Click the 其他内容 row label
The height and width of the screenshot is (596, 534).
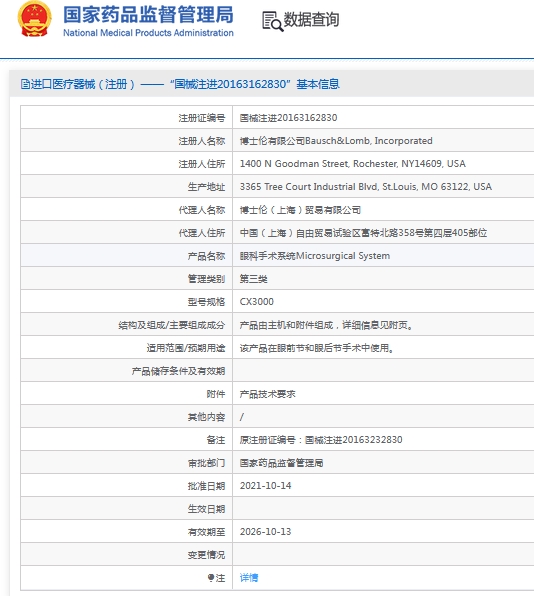coord(206,417)
